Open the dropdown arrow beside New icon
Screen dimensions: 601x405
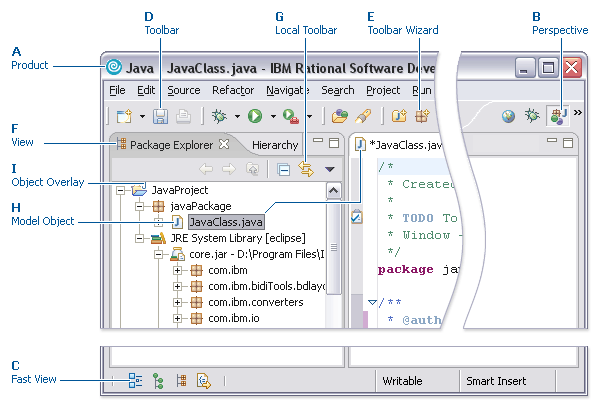142,116
